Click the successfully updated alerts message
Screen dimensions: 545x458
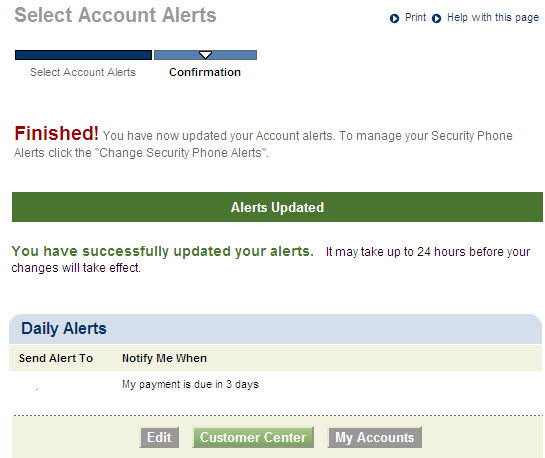click(x=162, y=251)
